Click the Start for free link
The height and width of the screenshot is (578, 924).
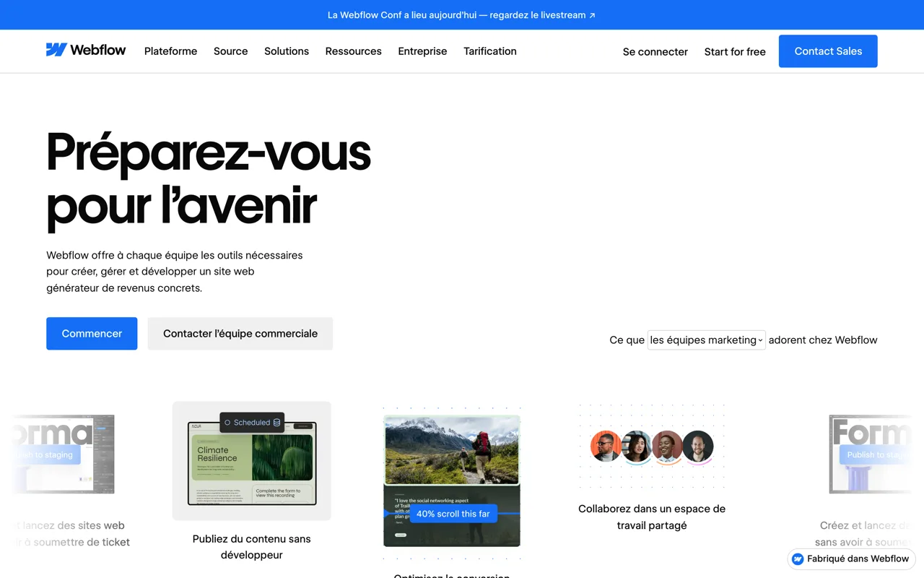[735, 51]
